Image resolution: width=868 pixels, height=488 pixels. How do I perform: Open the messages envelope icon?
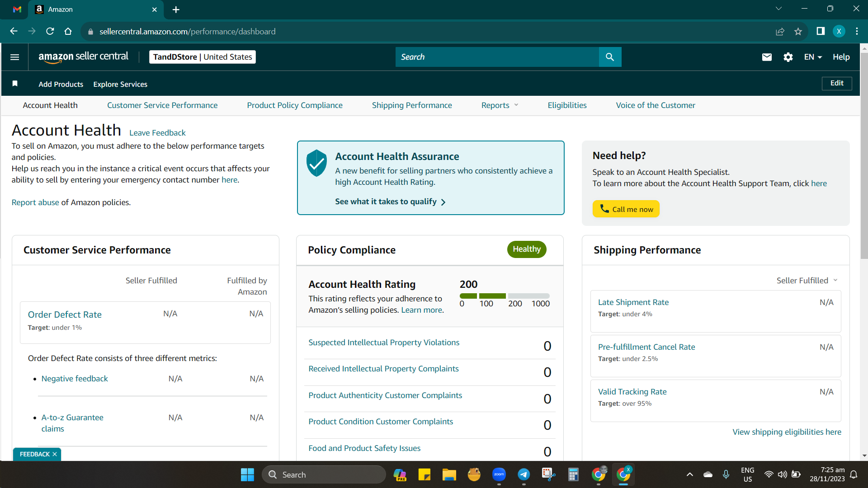click(x=767, y=57)
